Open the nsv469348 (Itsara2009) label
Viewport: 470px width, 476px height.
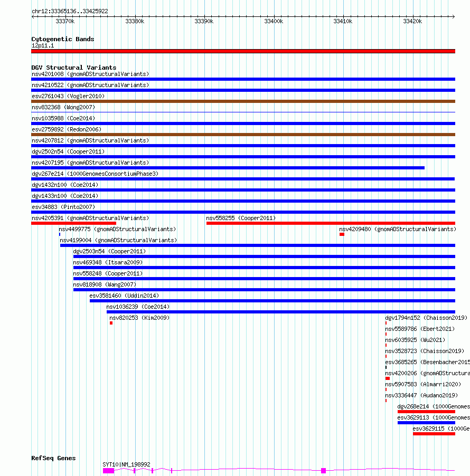pos(108,262)
